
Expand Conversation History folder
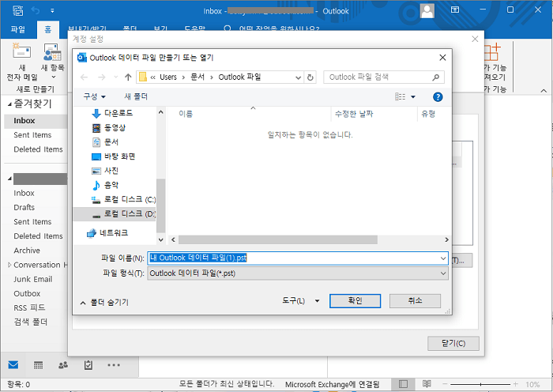[9, 265]
